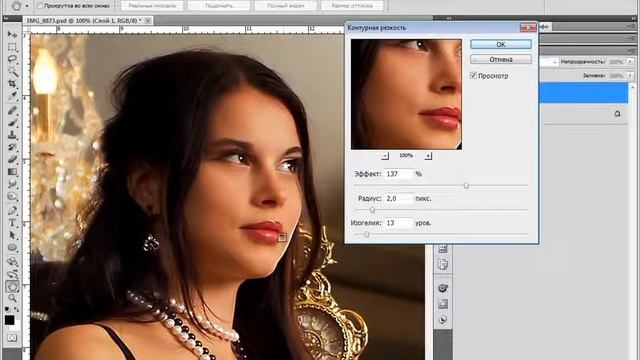Click the 'Подогнать' fit screen button
Screen dimensions: 640x360
click(219, 6)
